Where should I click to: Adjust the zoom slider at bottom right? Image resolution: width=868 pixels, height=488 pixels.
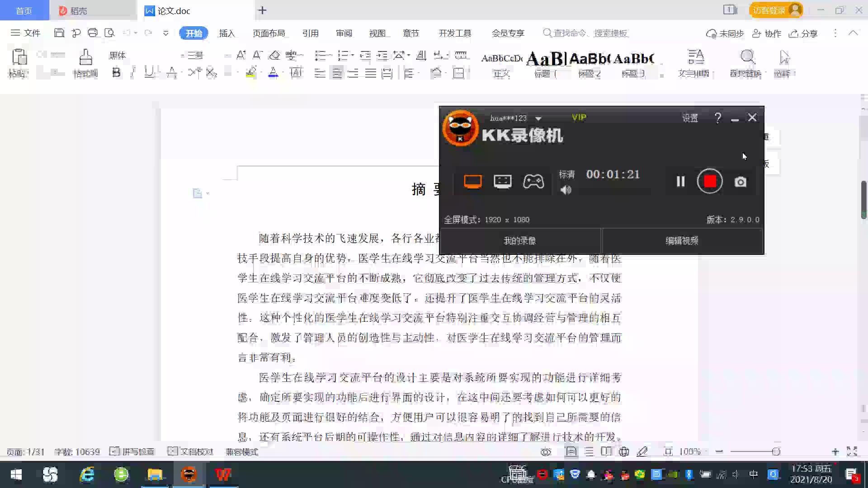(x=776, y=451)
